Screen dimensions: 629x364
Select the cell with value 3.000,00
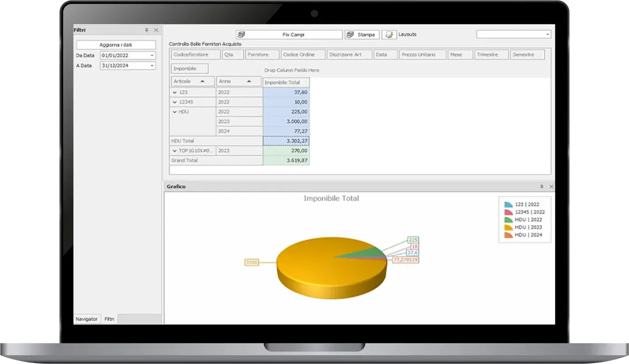tap(286, 121)
